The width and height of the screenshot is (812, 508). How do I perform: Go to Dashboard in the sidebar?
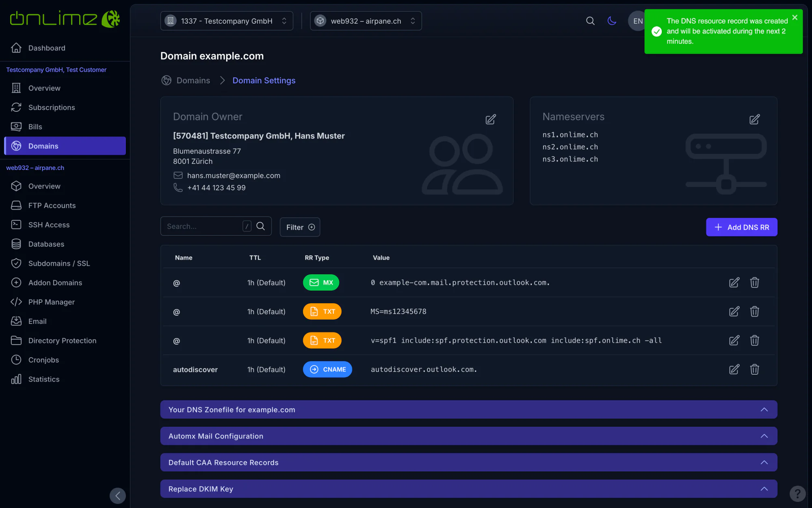(x=65, y=48)
